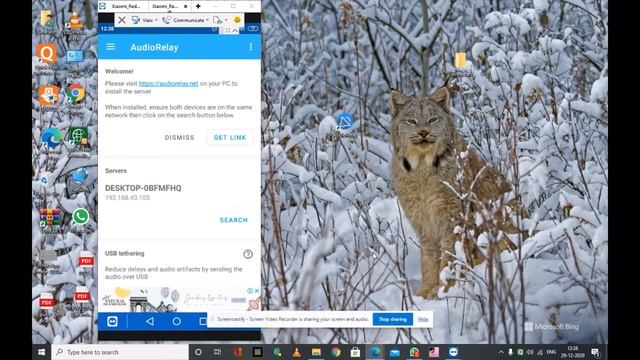
Task: Show hidden system tray icons
Action: pyautogui.click(x=501, y=352)
